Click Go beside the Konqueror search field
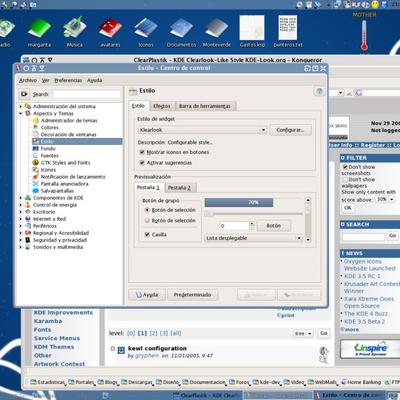Viewport: 400px width, 400px height. [x=392, y=236]
